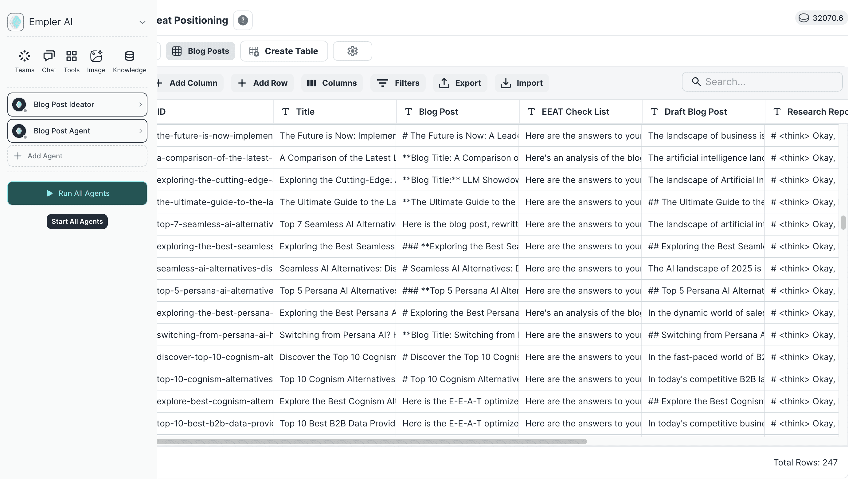Click the text-type icon of Research Report column

pyautogui.click(x=777, y=112)
